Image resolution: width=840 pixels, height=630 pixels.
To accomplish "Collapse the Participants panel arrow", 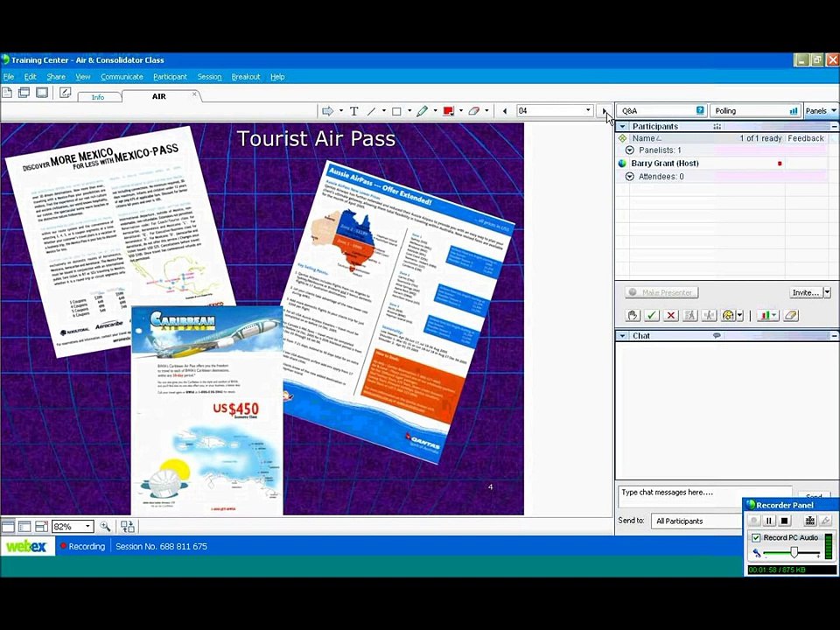I will 622,126.
